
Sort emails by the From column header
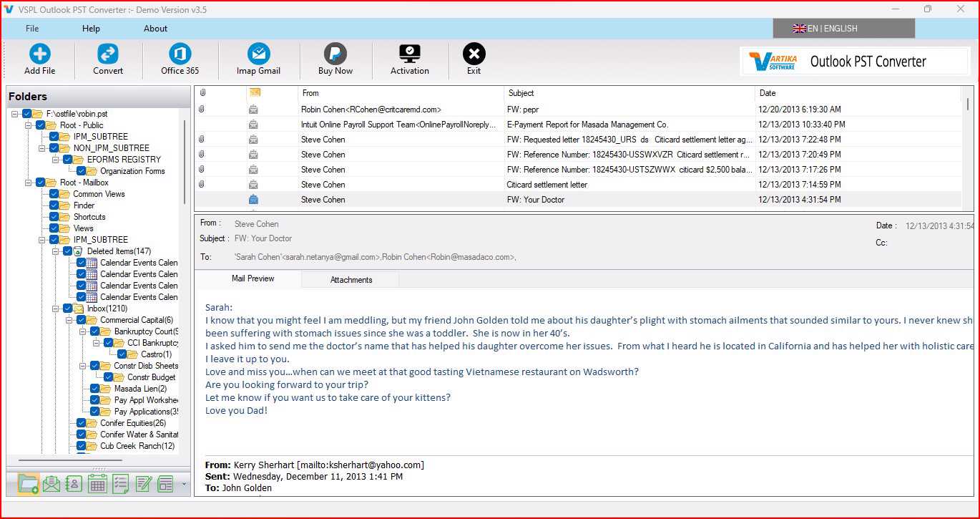coord(401,93)
